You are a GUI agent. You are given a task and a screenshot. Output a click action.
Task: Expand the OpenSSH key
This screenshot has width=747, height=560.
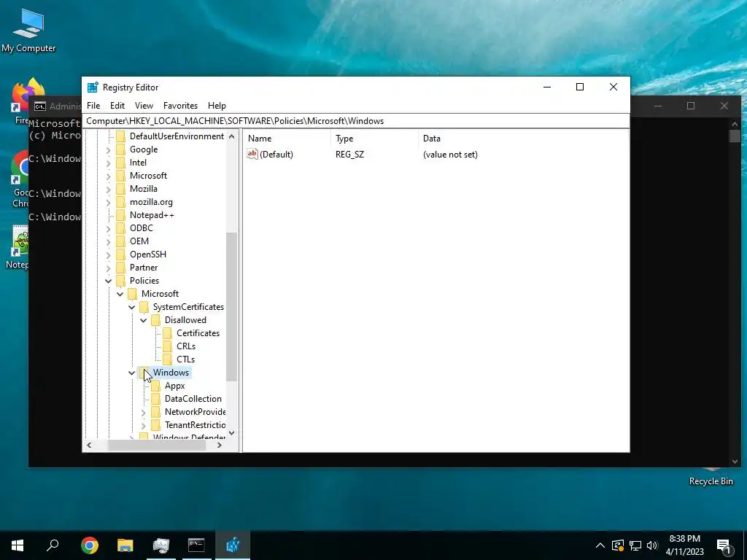108,254
